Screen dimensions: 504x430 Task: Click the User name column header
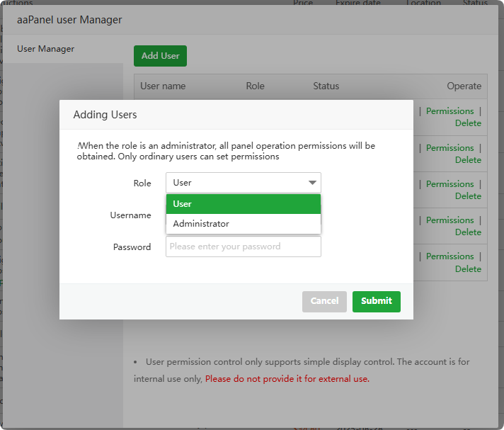[x=163, y=86]
